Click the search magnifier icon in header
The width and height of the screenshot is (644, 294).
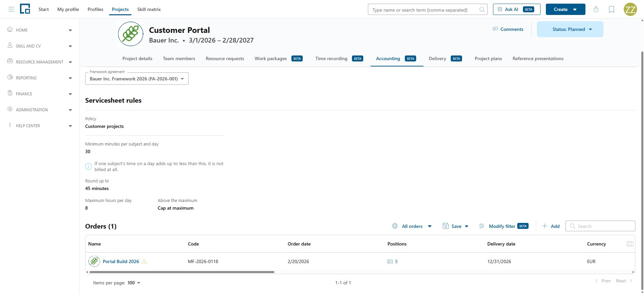point(482,10)
